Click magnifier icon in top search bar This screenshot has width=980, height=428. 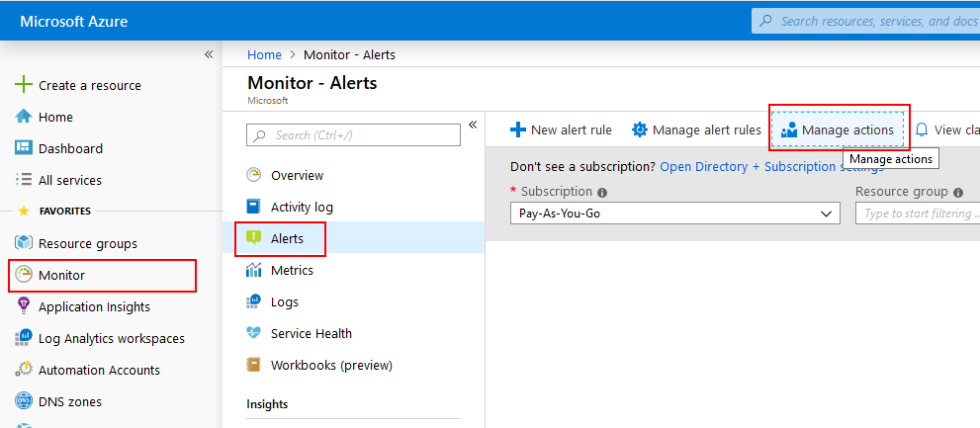click(x=765, y=21)
